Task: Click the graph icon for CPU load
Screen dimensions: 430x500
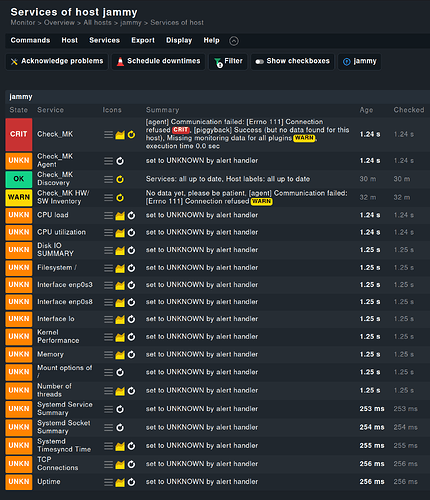Action: point(120,216)
